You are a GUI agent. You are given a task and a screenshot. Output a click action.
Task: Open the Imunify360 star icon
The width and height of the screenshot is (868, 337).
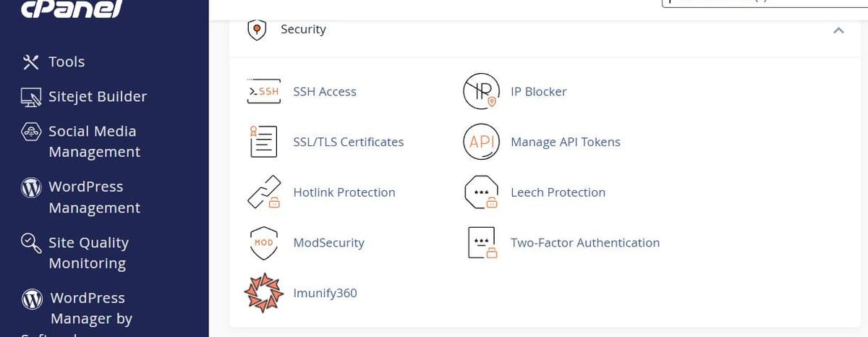click(263, 293)
